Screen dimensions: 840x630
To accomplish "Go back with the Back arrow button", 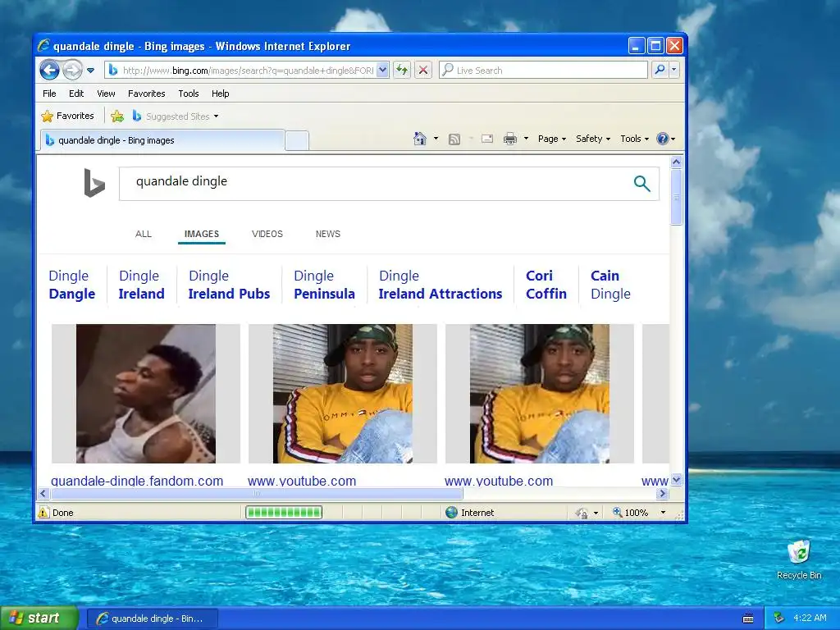I will pos(49,71).
